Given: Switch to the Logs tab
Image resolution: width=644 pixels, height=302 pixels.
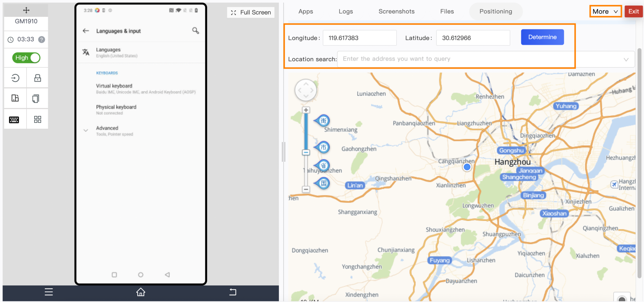Looking at the screenshot, I should tap(346, 11).
